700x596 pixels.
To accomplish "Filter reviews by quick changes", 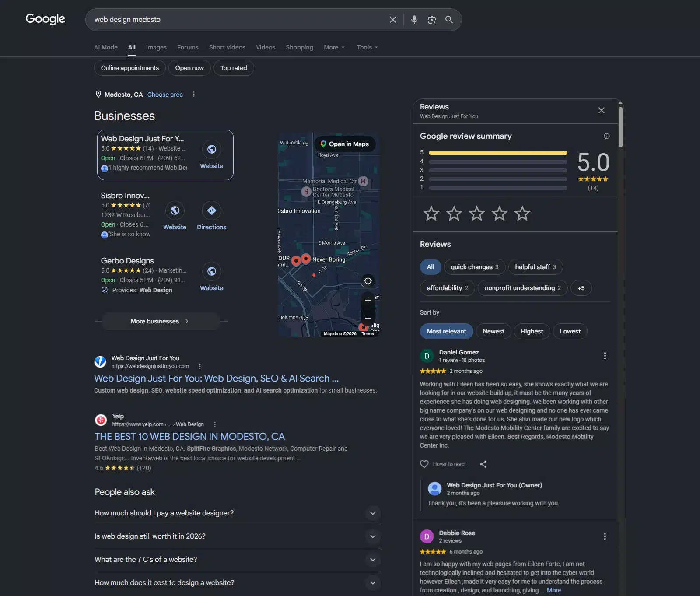I will click(x=474, y=267).
